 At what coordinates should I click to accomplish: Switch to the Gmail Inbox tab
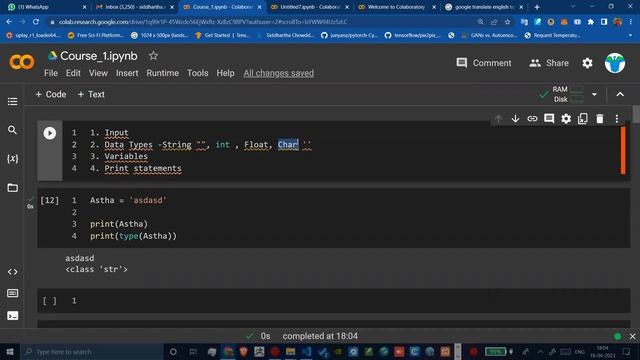134,7
